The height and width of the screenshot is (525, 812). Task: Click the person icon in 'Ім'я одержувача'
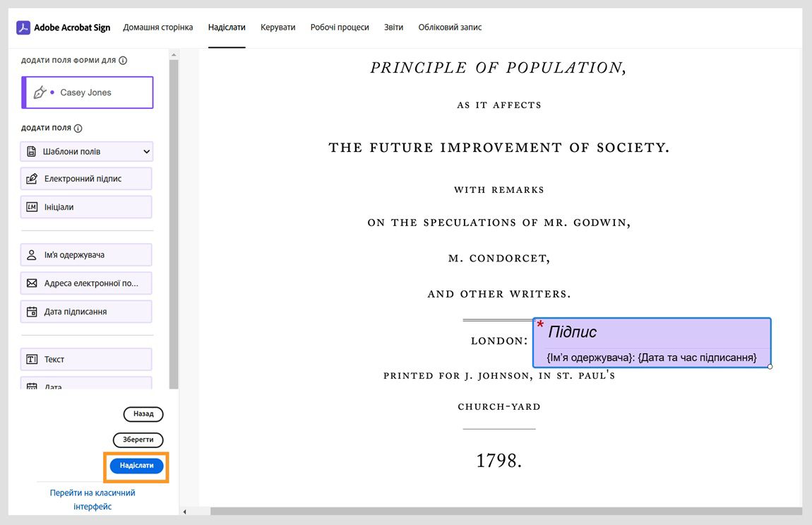click(x=32, y=255)
